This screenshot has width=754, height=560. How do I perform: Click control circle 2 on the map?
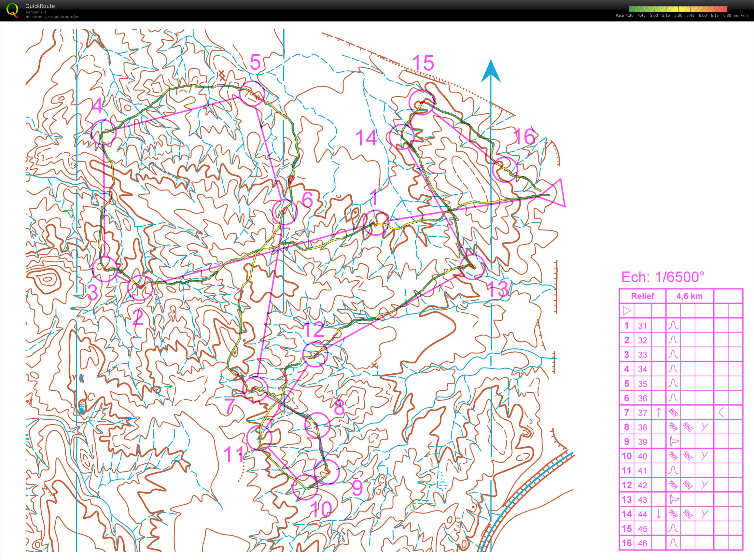140,288
